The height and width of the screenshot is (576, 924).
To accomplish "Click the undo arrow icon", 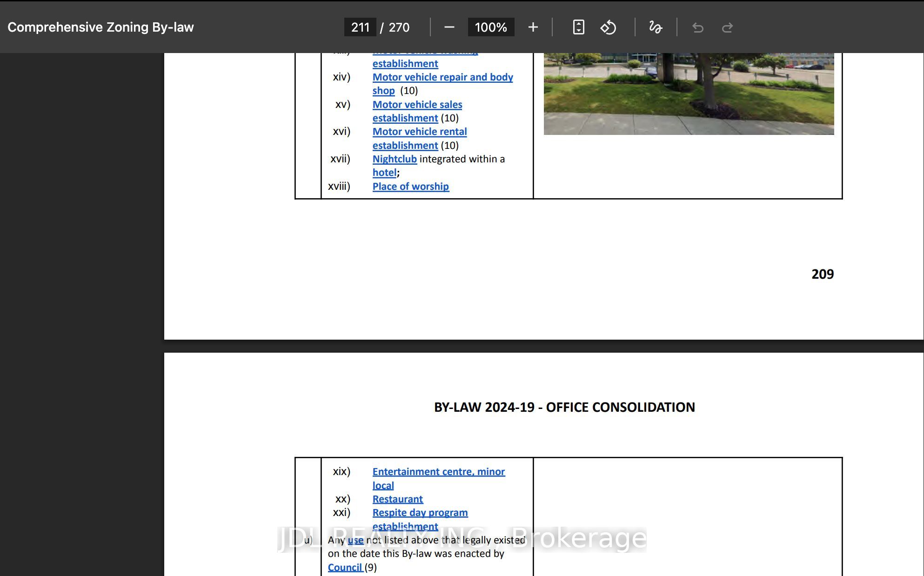I will (697, 28).
